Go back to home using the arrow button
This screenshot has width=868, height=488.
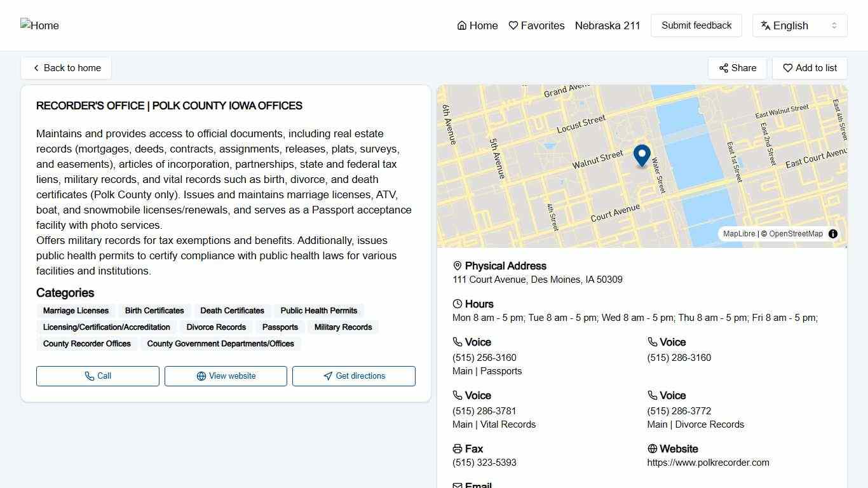(x=66, y=68)
